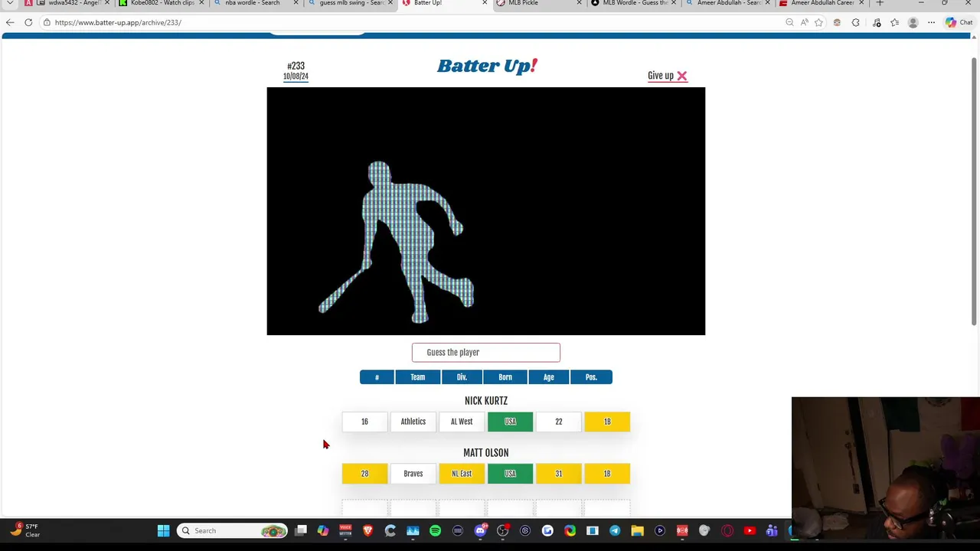This screenshot has width=980, height=551.
Task: Click the Born column header
Action: click(x=505, y=377)
